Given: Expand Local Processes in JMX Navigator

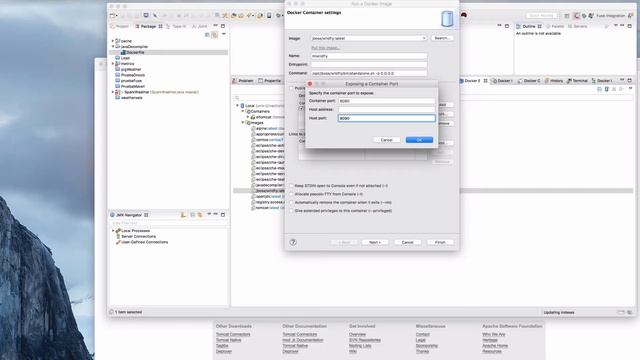Looking at the screenshot, I should (113, 231).
